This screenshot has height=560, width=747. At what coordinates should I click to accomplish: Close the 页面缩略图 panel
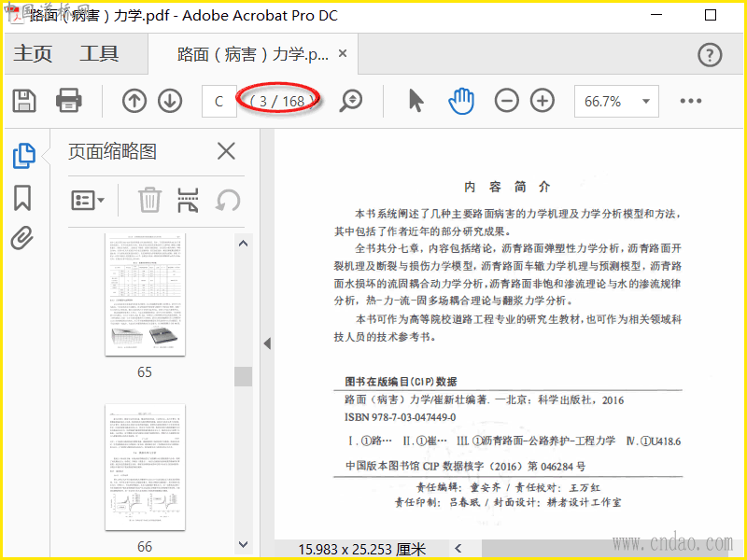point(226,151)
